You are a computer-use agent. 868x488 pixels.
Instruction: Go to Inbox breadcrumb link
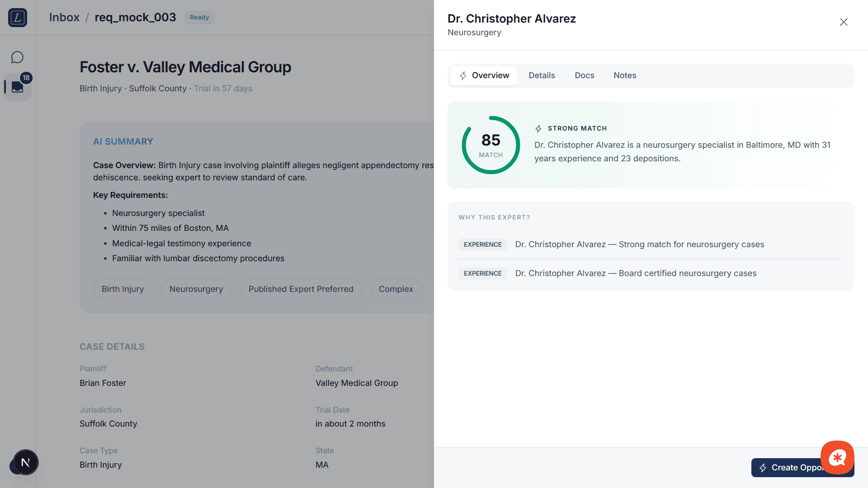click(64, 17)
